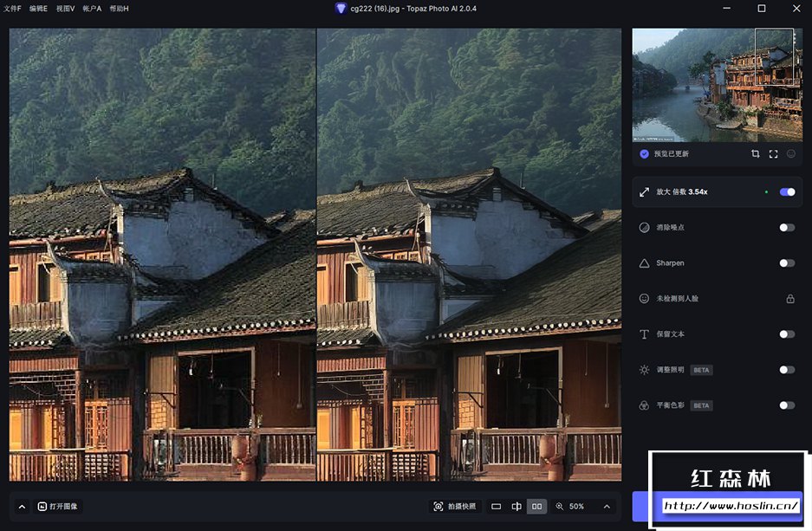Click the 未检测到人脸 label
The height and width of the screenshot is (531, 812).
tap(678, 299)
